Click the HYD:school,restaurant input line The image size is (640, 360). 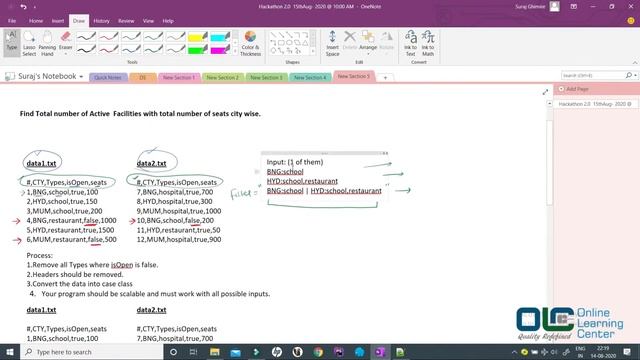(x=302, y=181)
